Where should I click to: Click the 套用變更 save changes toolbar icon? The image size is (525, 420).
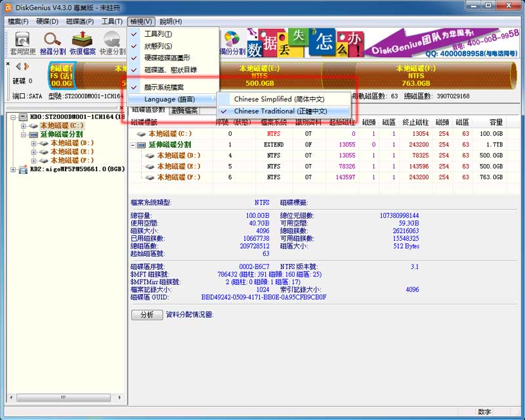point(22,43)
